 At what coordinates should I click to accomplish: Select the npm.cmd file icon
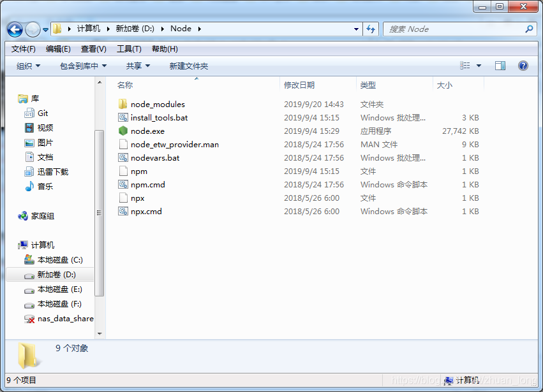pos(123,184)
